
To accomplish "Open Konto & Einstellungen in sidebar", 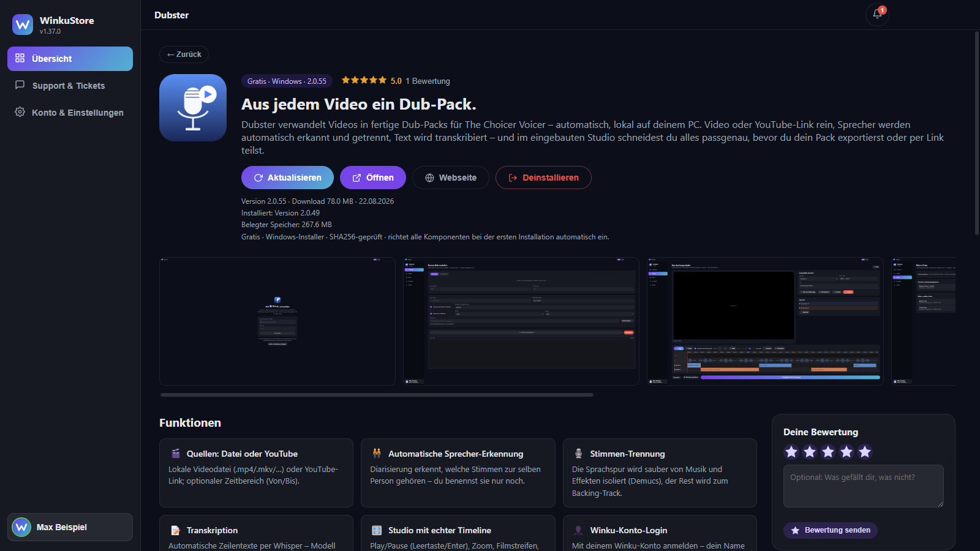I will (70, 113).
